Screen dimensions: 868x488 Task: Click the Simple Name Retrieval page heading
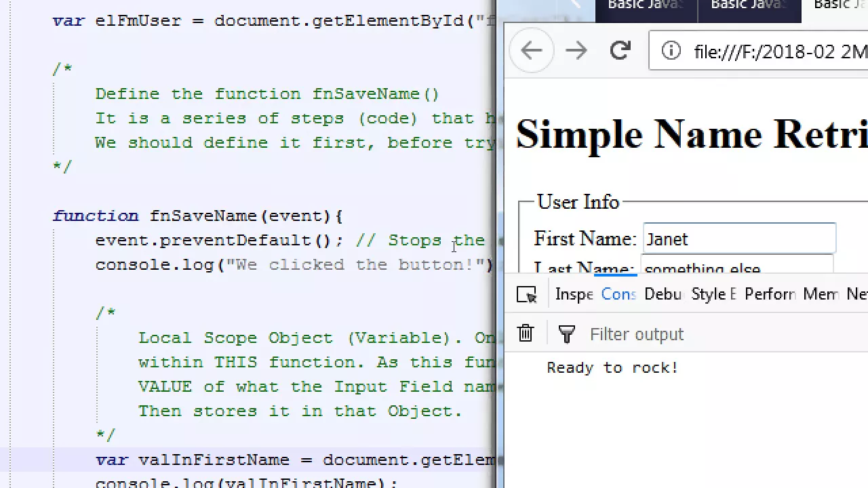coord(692,134)
